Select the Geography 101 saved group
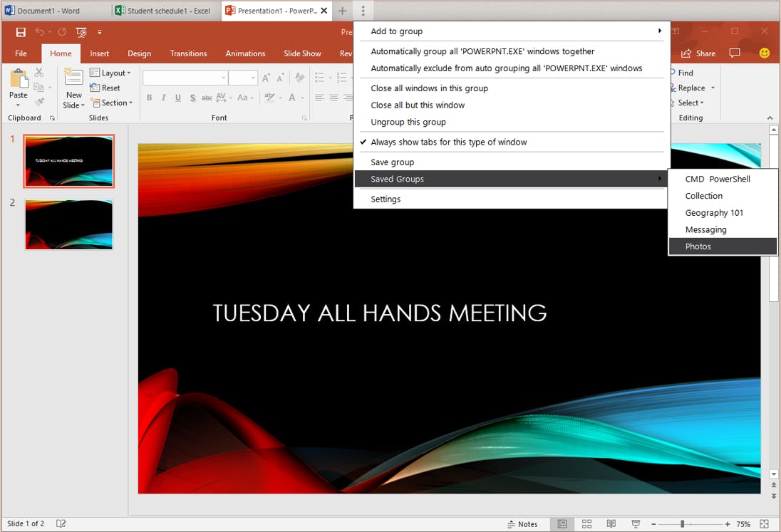Viewport: 781px width, 532px height. 723,212
